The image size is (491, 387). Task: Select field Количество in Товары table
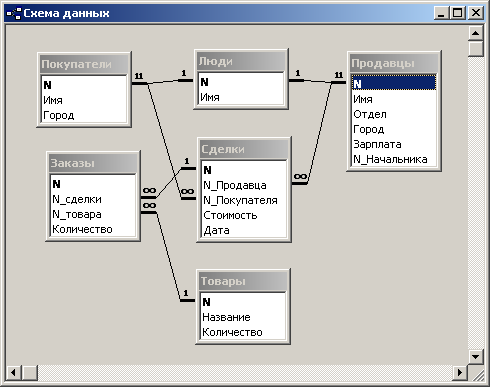tap(243, 332)
